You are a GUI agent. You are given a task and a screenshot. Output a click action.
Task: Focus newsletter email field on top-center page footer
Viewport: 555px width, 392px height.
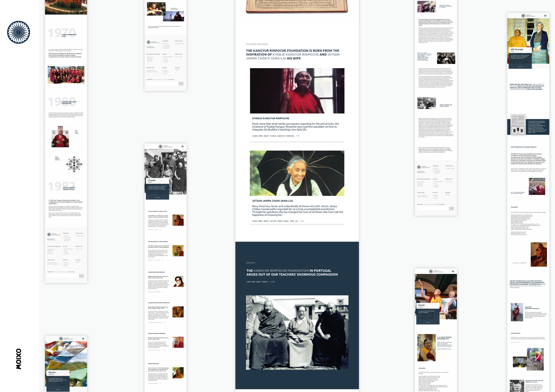pyautogui.click(x=162, y=83)
